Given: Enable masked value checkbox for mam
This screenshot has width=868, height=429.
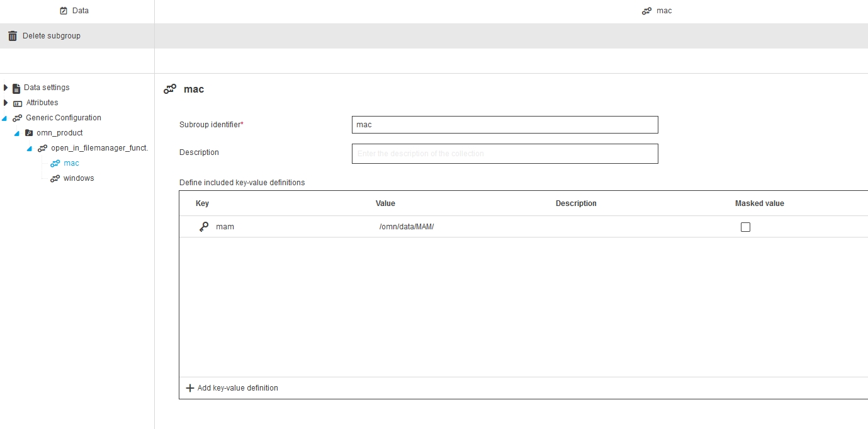Looking at the screenshot, I should click(x=745, y=227).
